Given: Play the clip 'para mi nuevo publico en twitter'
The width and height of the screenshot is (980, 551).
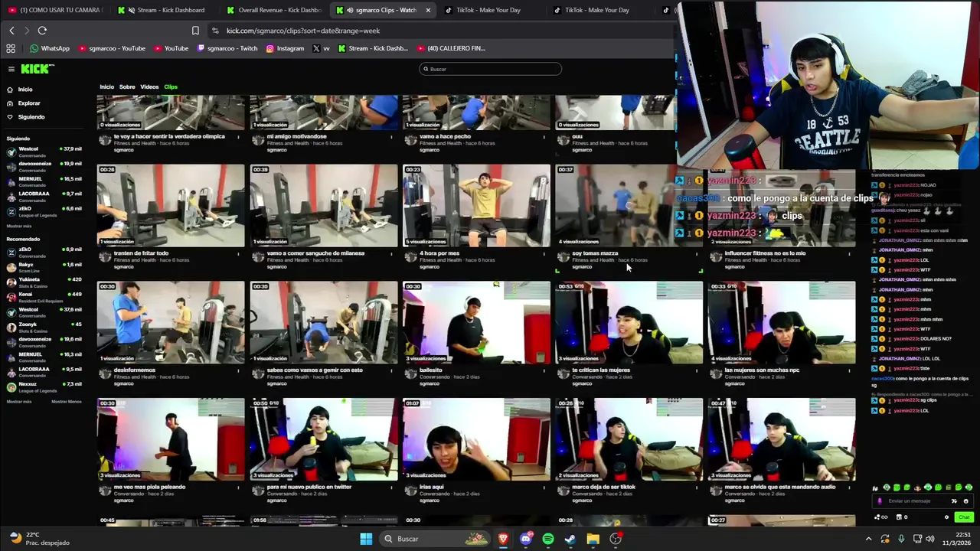Looking at the screenshot, I should (x=323, y=439).
